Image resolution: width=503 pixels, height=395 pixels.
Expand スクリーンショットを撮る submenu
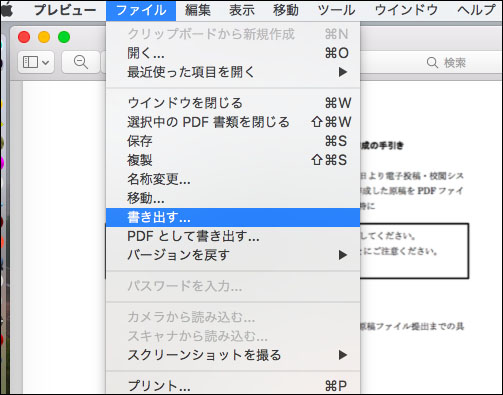233,355
